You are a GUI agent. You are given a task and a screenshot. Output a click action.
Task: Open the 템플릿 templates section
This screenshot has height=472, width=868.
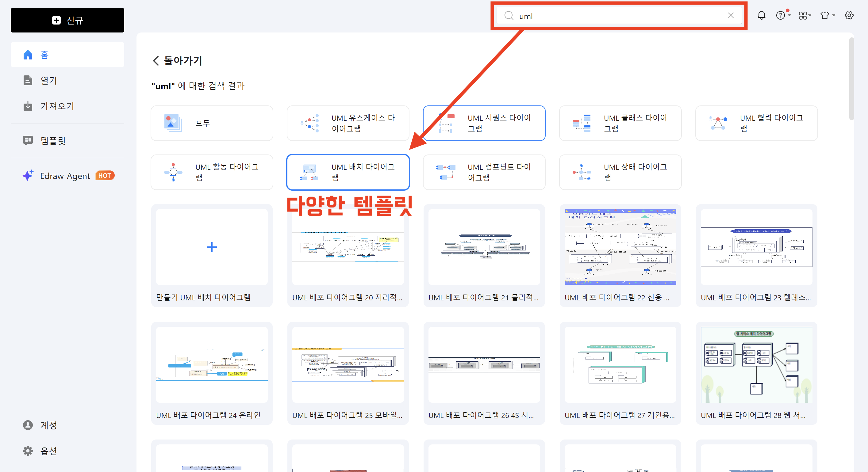pyautogui.click(x=52, y=140)
